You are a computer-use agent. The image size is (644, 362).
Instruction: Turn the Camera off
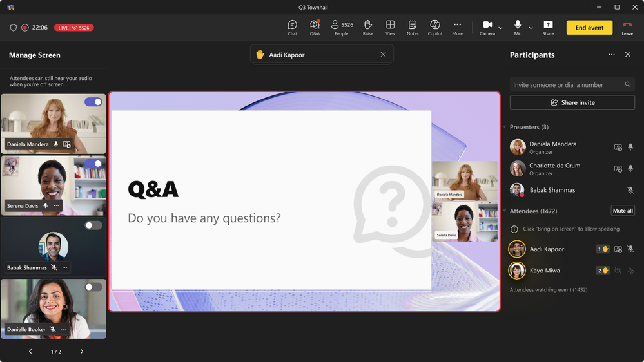pos(487,28)
